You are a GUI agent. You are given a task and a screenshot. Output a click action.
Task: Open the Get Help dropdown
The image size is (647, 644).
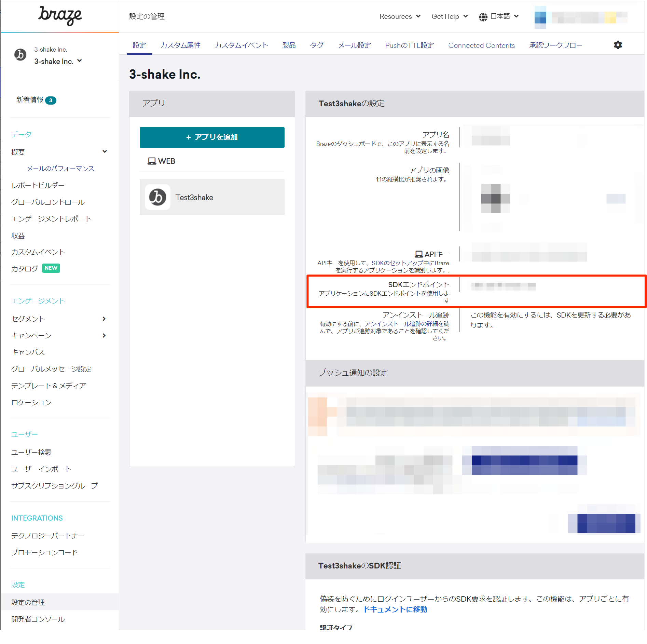tap(449, 16)
